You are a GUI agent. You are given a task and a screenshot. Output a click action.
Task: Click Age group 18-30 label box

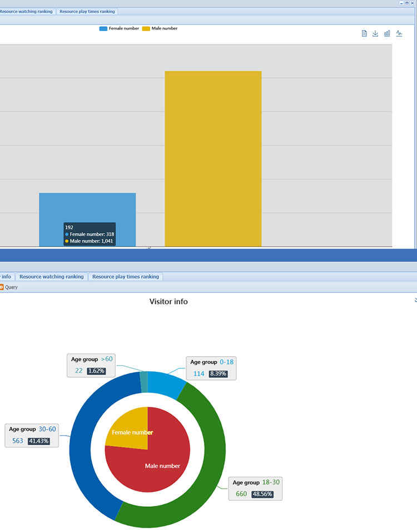(x=255, y=489)
